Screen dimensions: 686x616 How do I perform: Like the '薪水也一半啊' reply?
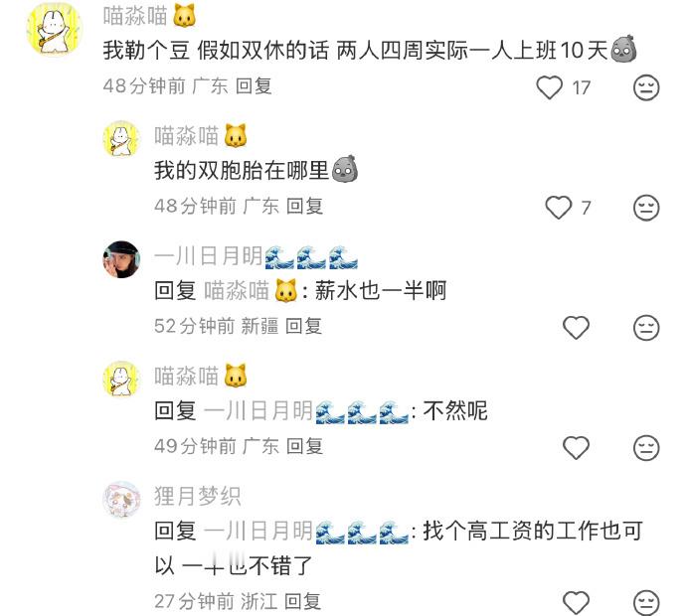tap(576, 328)
